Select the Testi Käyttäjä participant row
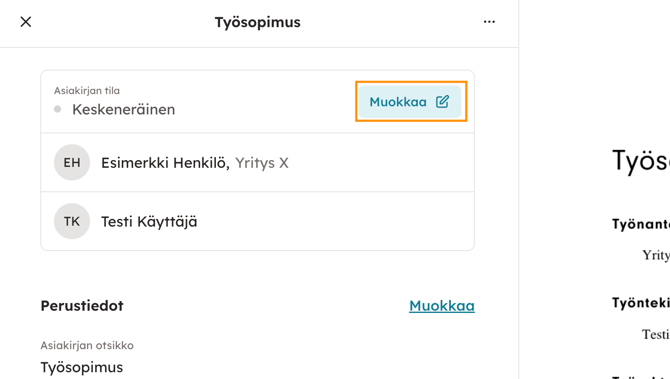The width and height of the screenshot is (670, 379). 258,221
